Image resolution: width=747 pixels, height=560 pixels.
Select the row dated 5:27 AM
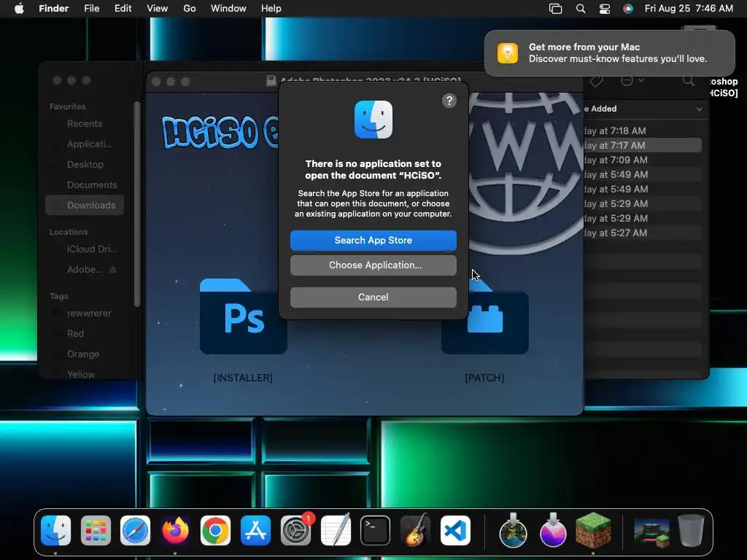[x=643, y=233]
